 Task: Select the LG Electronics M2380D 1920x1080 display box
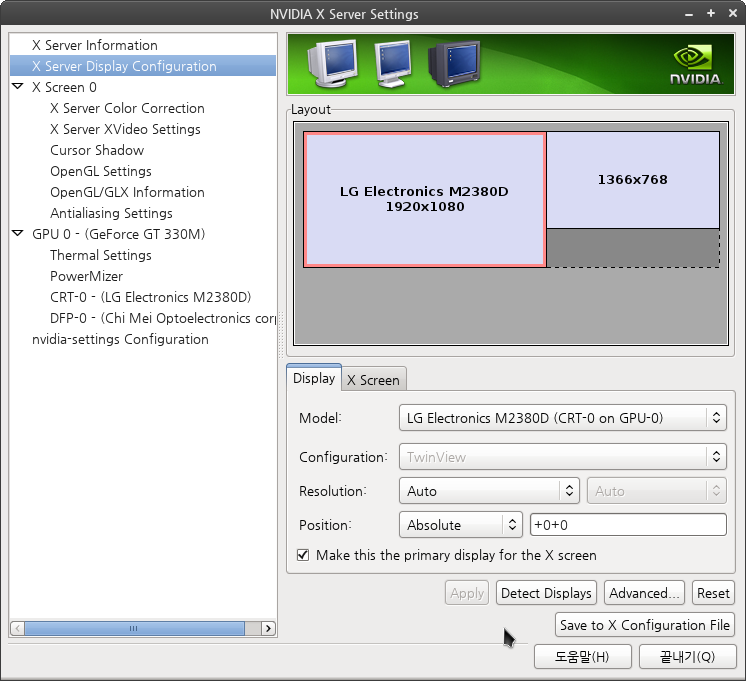[x=424, y=199]
